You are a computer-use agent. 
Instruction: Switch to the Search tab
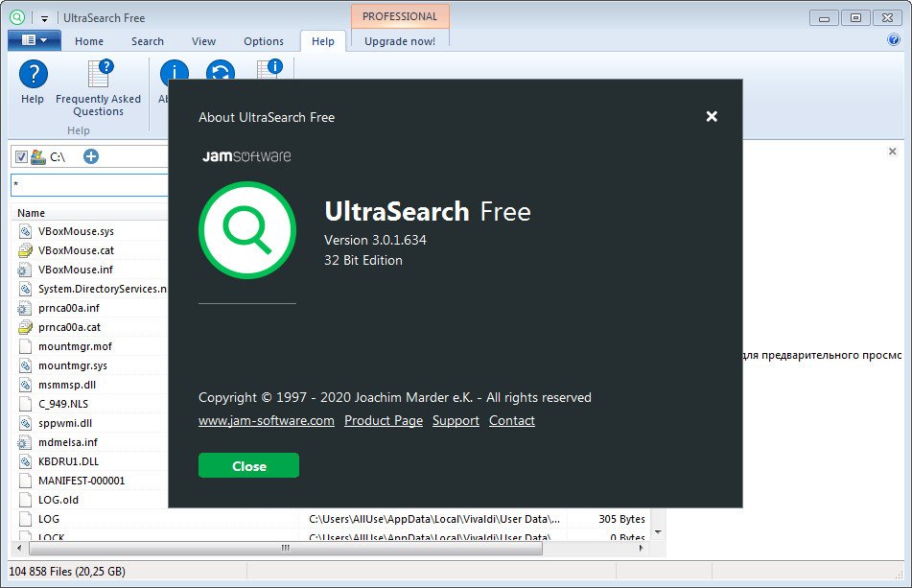[x=147, y=41]
